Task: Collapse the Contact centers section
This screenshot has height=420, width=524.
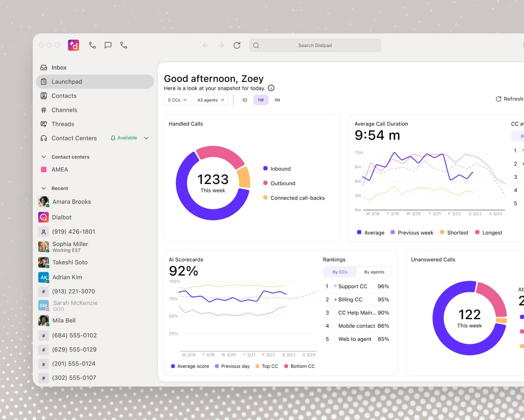Action: [x=44, y=157]
